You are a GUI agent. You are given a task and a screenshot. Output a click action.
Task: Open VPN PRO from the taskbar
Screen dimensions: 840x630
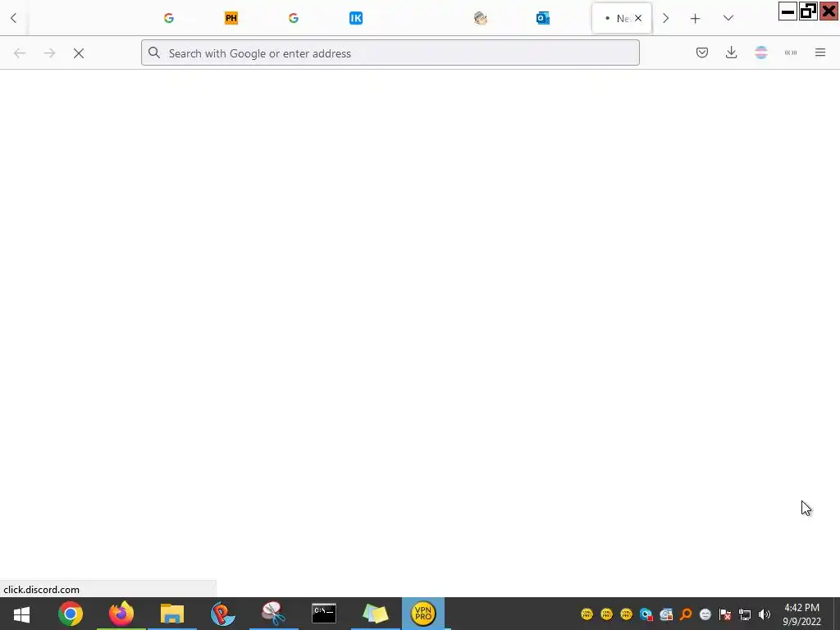point(422,614)
